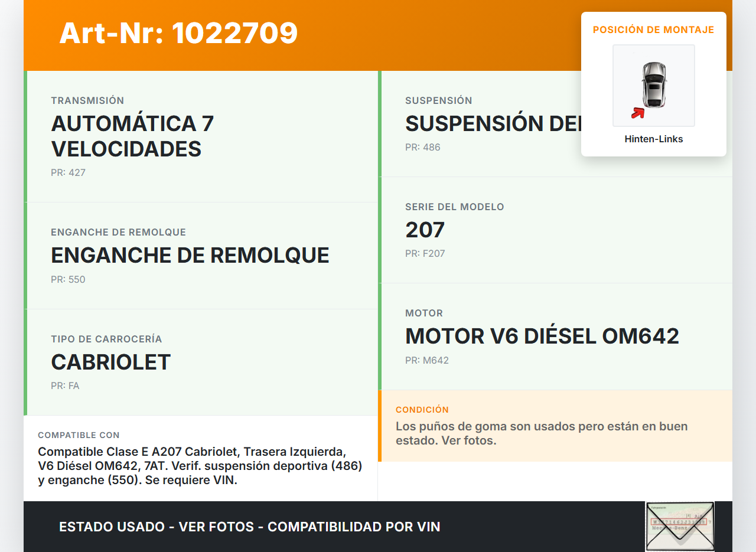Select the 'Compatible Clase E A207 Cabriolet' description

[200, 466]
